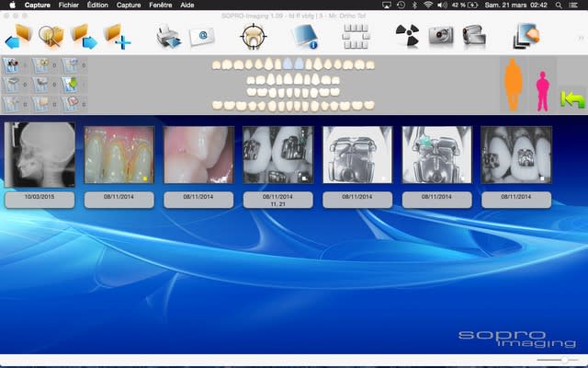Open the lateral skull X-ray thumbnail
The width and height of the screenshot is (588, 368).
tap(39, 156)
